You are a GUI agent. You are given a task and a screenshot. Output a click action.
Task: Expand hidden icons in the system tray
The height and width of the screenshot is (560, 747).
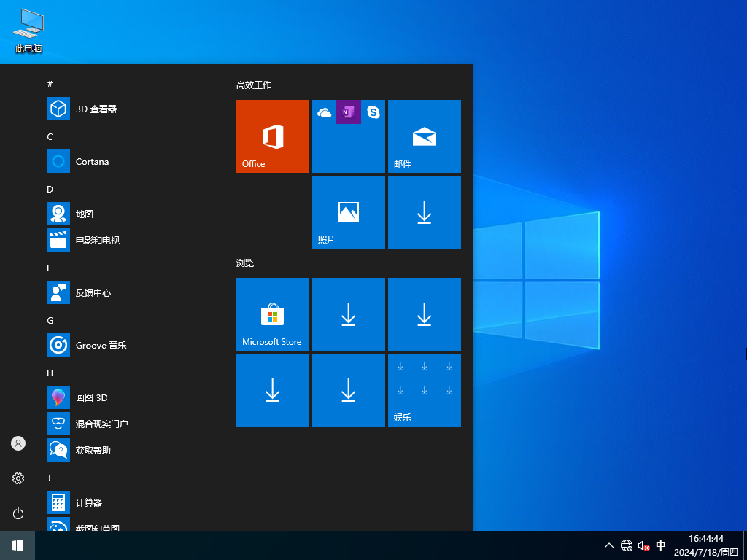608,545
